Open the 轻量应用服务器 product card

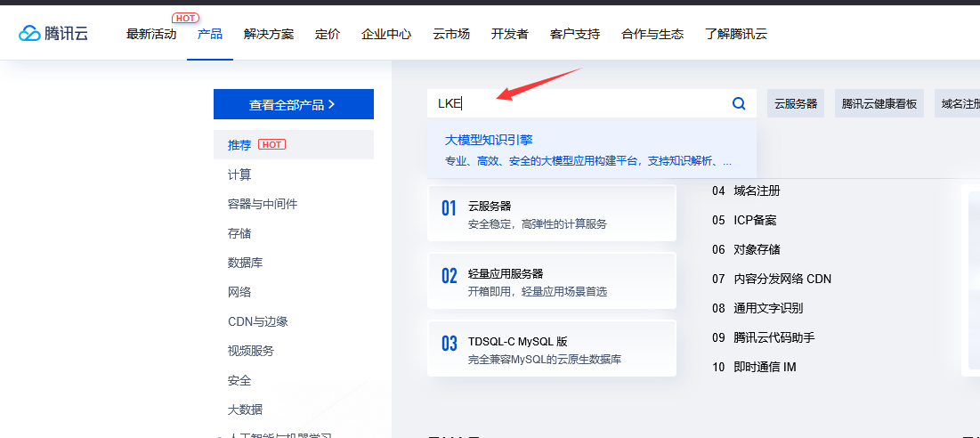551,281
